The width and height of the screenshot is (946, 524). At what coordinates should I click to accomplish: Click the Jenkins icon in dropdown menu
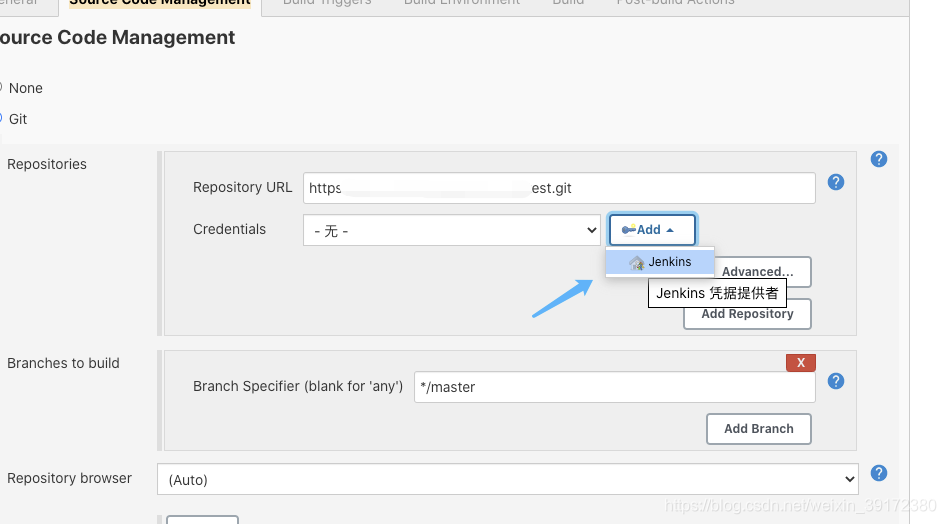636,263
